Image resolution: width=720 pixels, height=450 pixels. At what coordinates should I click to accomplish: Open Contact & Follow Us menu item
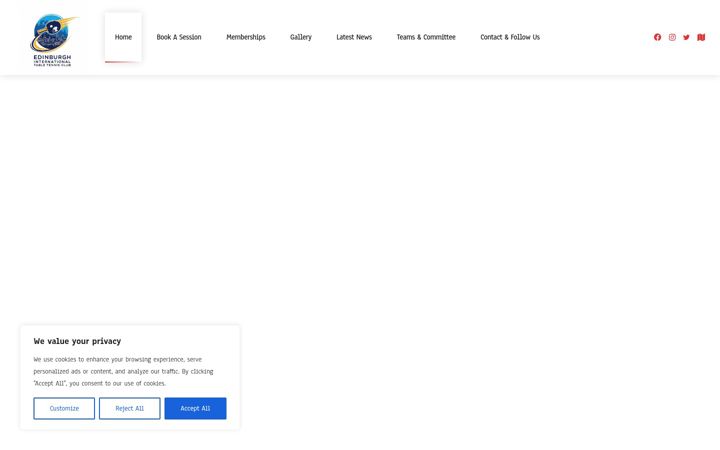[510, 37]
